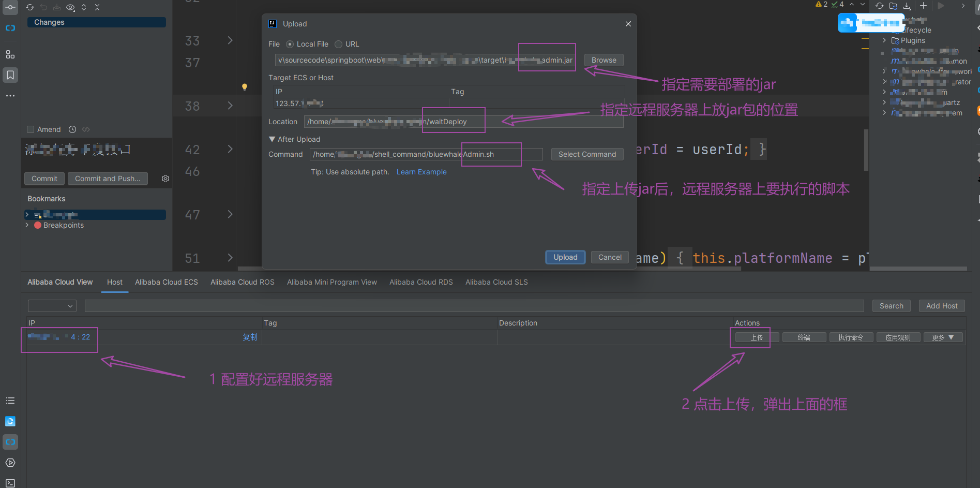980x488 pixels.
Task: Expand the first bookmarks list node
Action: click(27, 214)
